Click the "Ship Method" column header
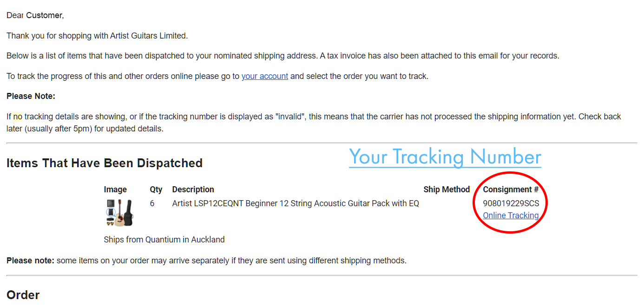The image size is (644, 307). (x=447, y=189)
